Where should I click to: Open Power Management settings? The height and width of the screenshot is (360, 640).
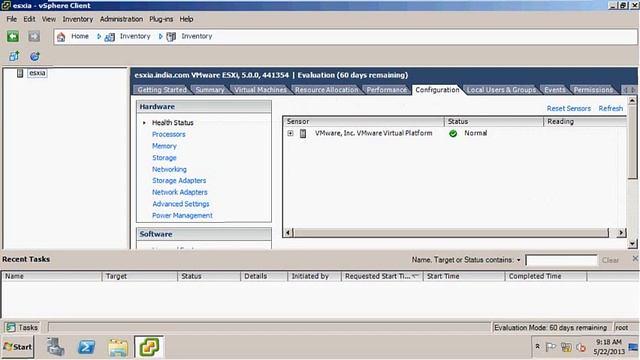pos(182,216)
